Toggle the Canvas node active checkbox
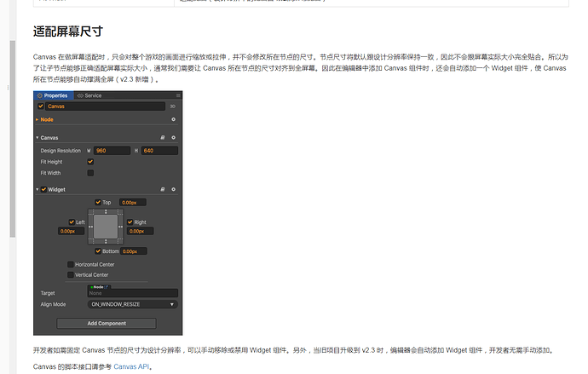Image resolution: width=588 pixels, height=374 pixels. click(x=41, y=106)
